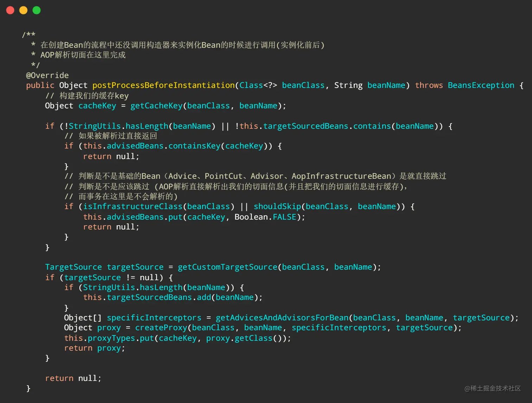Click the red close window button
The image size is (532, 403).
10,10
